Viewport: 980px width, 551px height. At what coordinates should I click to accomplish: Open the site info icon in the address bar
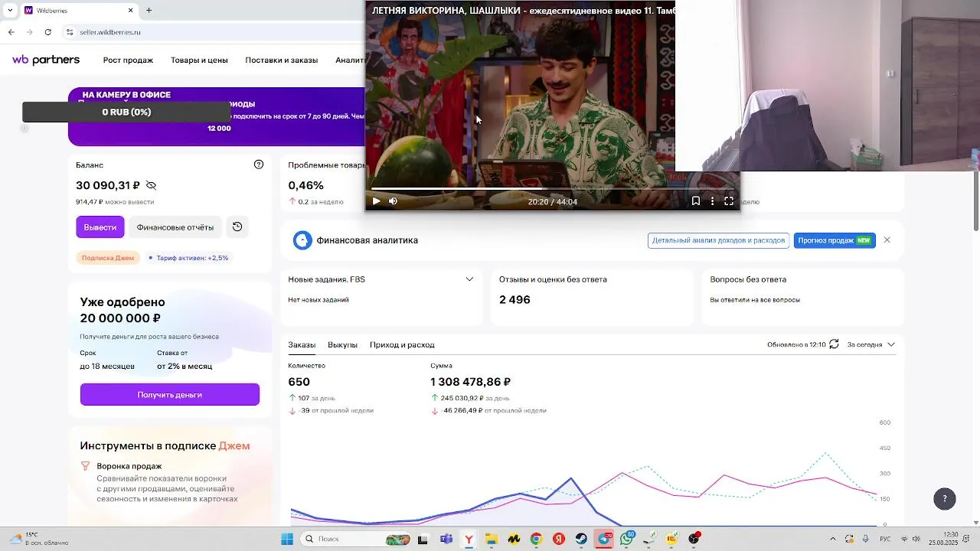(70, 32)
